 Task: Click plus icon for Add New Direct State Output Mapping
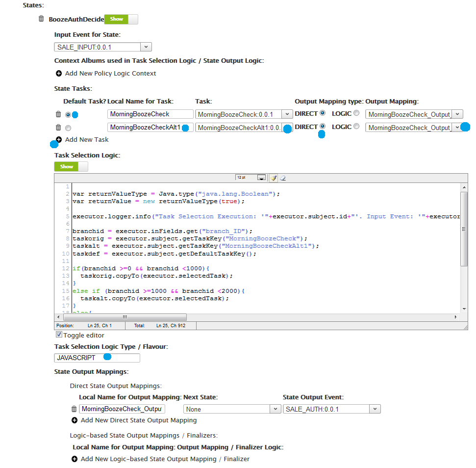75,420
